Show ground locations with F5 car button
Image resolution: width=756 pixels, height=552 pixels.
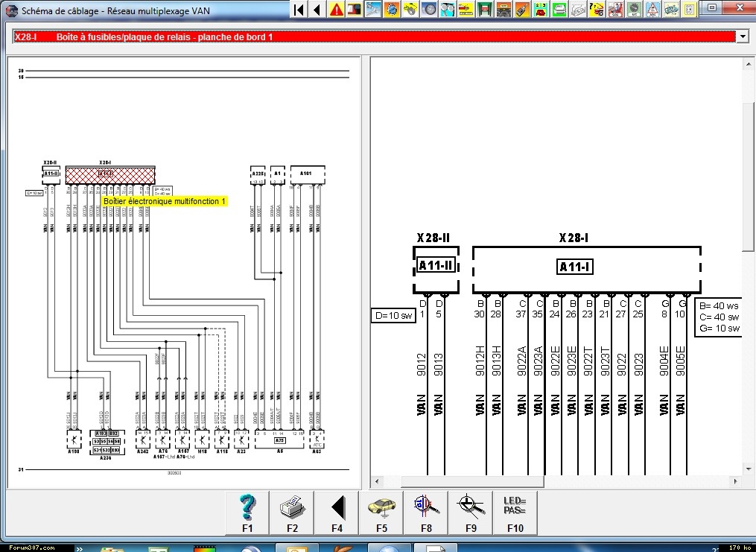coord(381,513)
